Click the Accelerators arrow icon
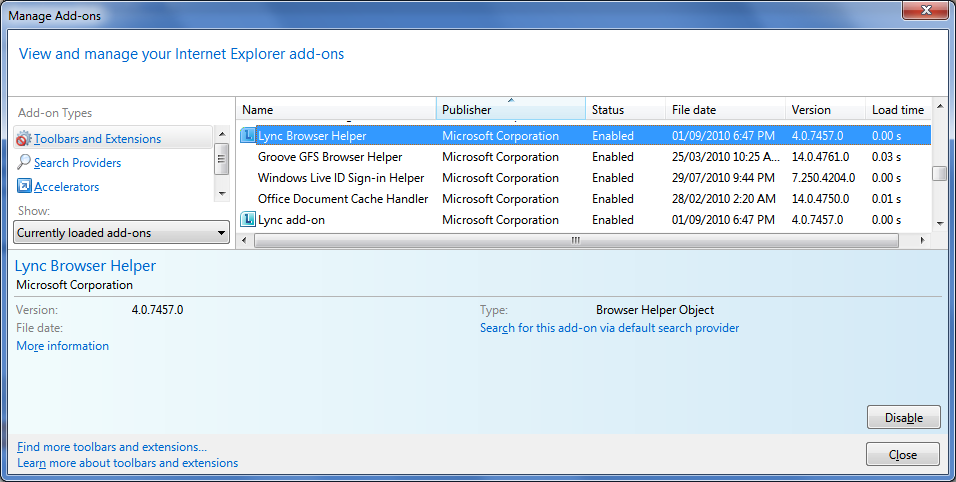 tap(24, 186)
